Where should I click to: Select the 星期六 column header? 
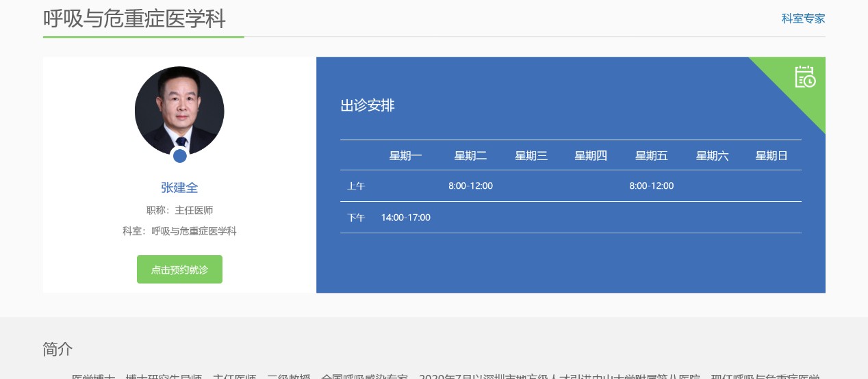[x=712, y=156]
